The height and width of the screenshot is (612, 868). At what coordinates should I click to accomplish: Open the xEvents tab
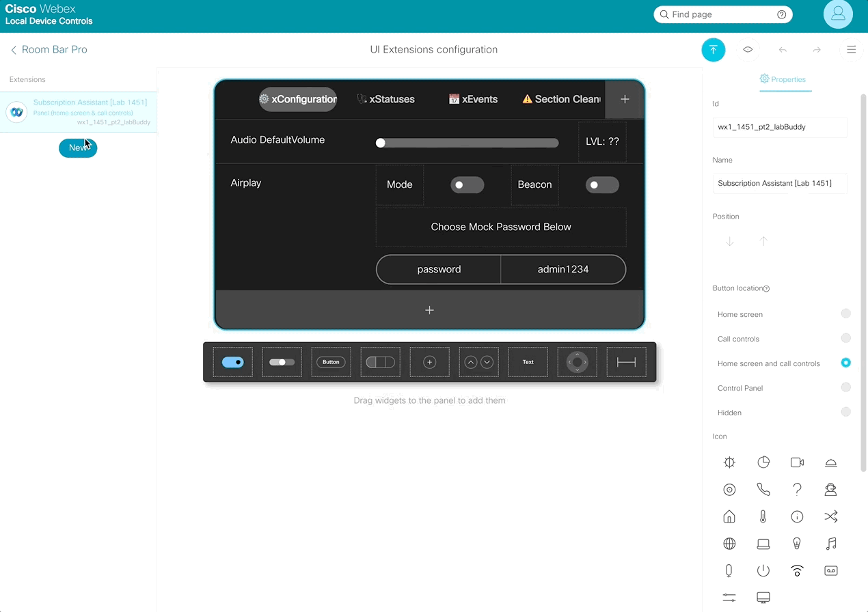point(473,99)
